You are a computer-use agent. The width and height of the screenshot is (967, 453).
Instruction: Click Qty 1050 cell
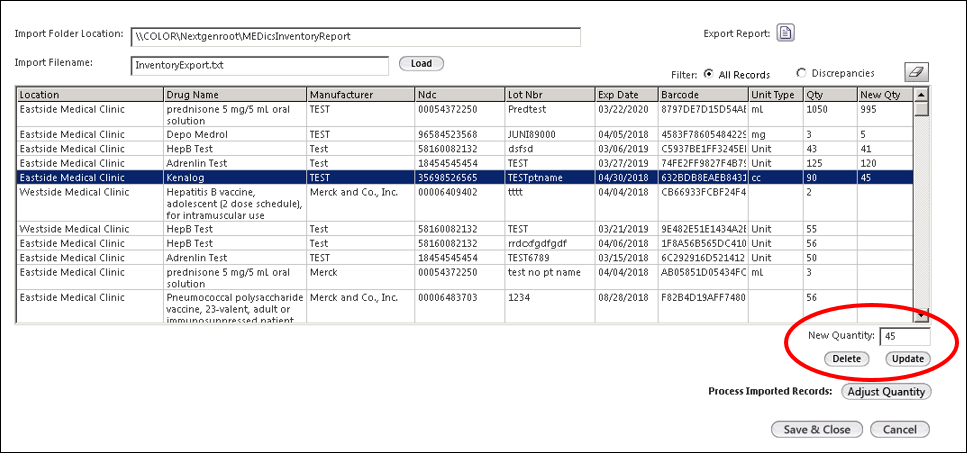pos(830,115)
